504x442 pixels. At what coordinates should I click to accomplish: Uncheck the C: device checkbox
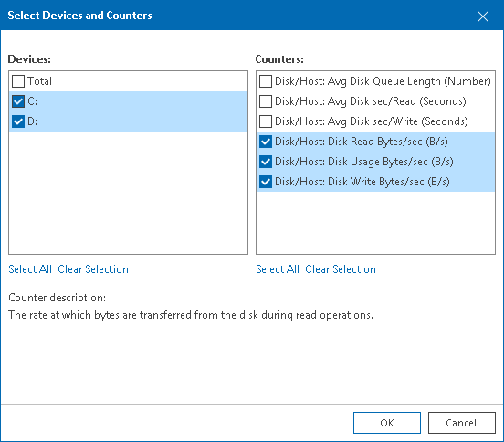[x=18, y=101]
